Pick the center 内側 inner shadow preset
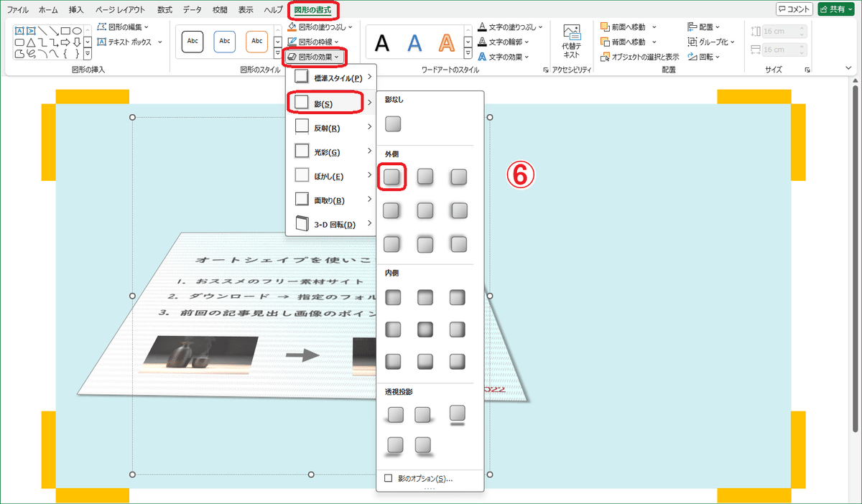The image size is (862, 504). (x=426, y=330)
